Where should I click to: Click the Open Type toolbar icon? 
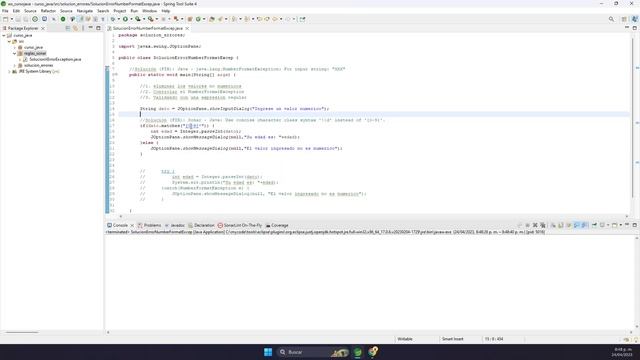point(212,19)
